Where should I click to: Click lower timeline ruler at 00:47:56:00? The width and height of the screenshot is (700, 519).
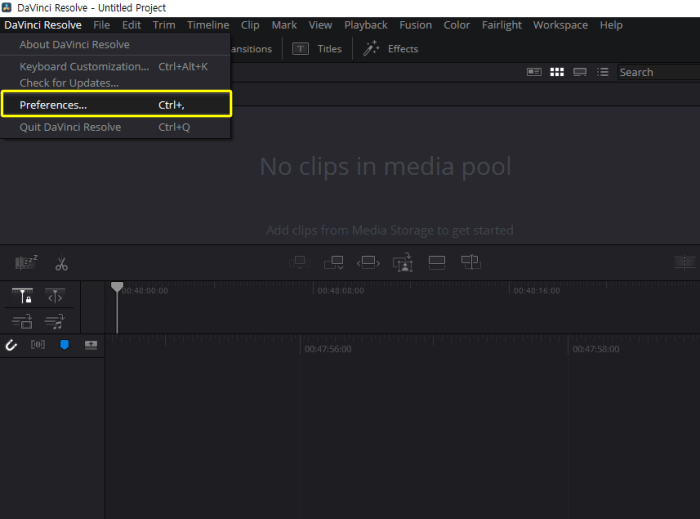(x=328, y=349)
